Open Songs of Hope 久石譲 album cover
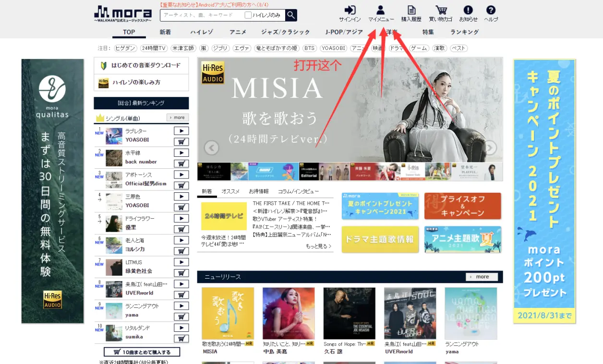The image size is (603, 364). (350, 314)
